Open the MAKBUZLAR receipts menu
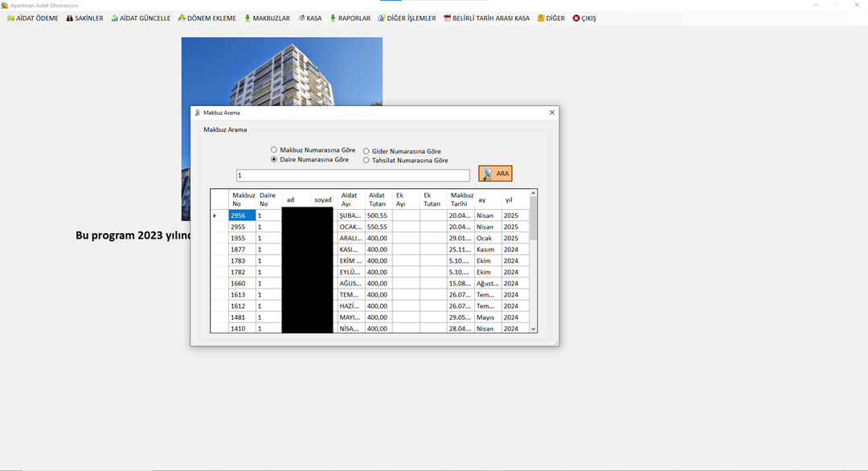Viewport: 868px width, 471px height. click(267, 18)
